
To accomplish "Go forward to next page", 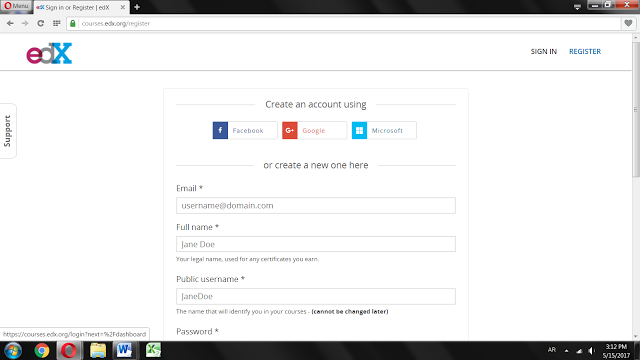I will point(25,24).
